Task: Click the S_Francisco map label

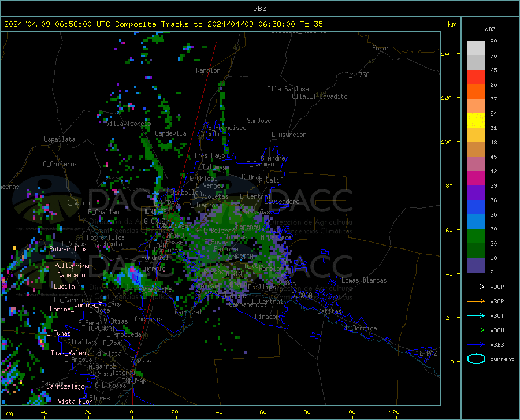Action: [227, 128]
